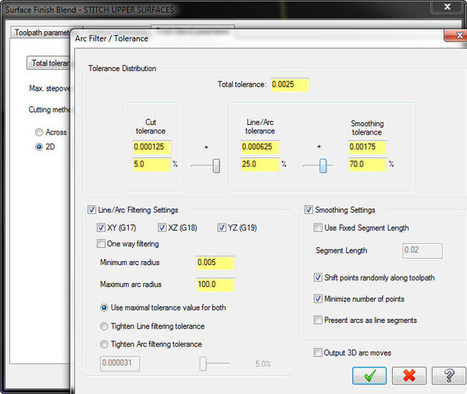The width and height of the screenshot is (467, 394).
Task: Enable Use Fixed Segment Length
Action: [x=318, y=228]
